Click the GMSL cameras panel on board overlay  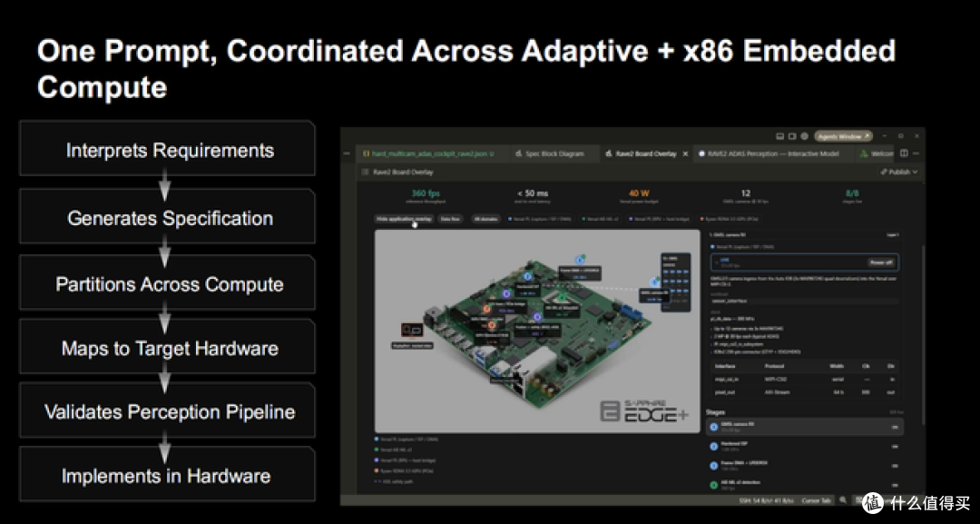tap(676, 282)
